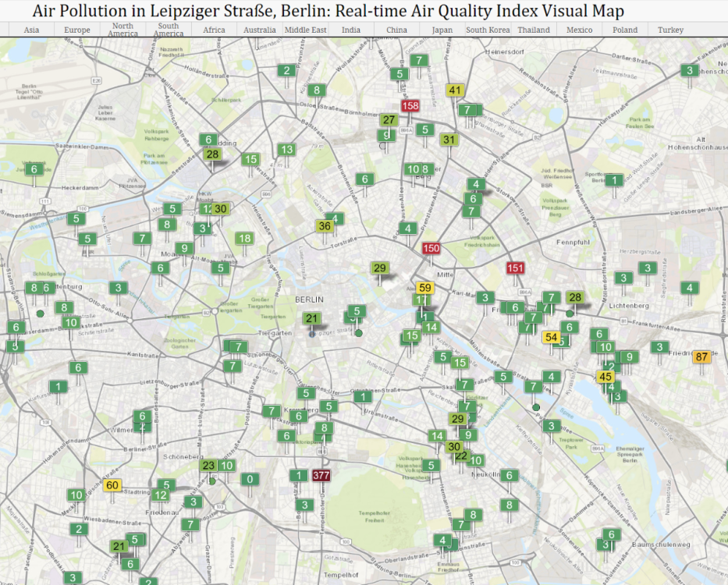Select the yellow 45 AQI marker
Screen dimensions: 728x585
[605, 376]
